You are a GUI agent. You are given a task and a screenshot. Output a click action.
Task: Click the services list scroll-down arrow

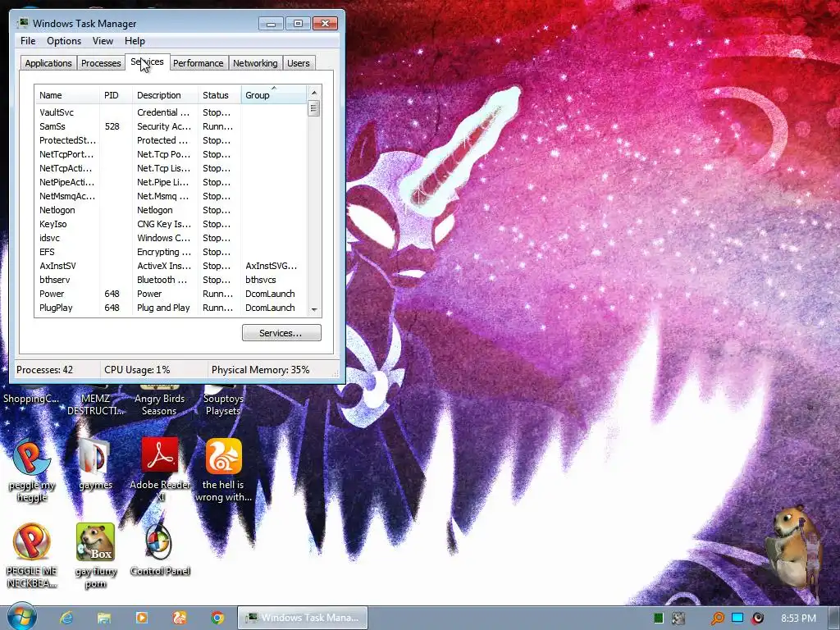coord(314,309)
